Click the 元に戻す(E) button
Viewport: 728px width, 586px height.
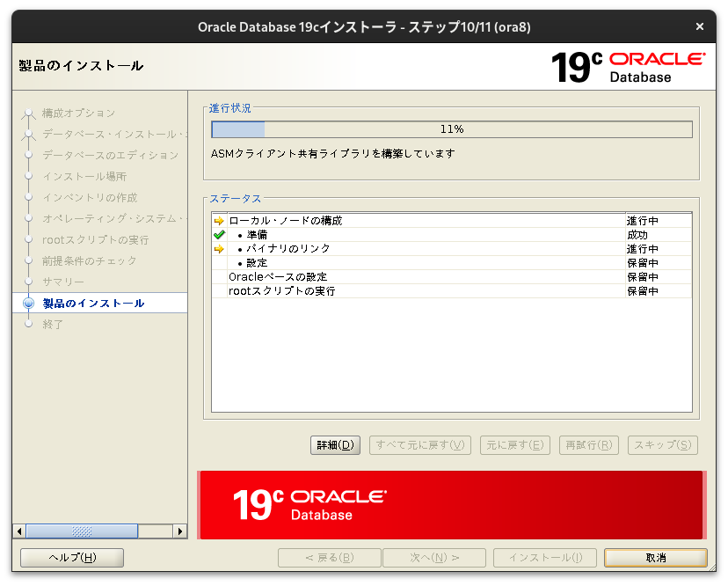pos(514,445)
